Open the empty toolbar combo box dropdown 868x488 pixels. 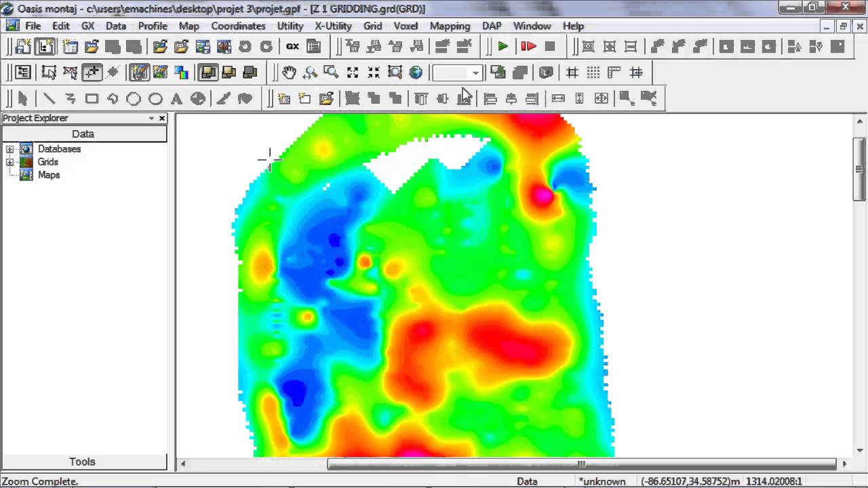475,73
